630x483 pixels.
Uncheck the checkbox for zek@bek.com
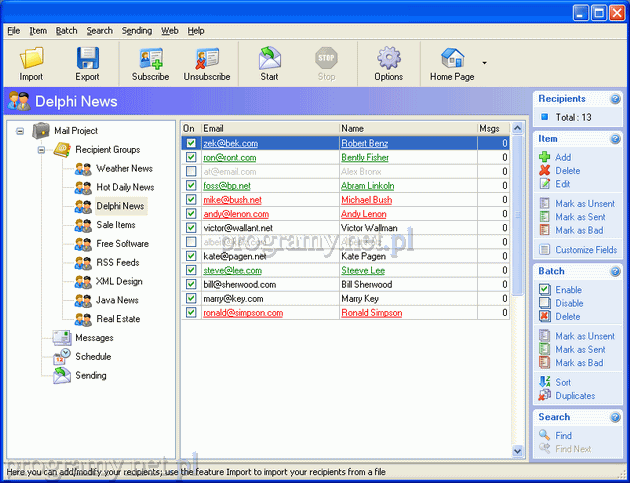191,144
